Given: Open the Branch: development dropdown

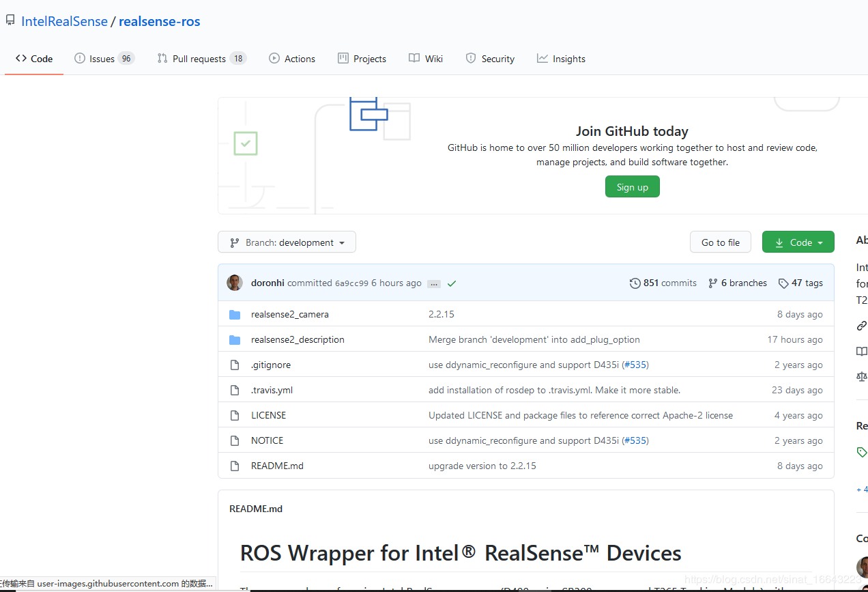Looking at the screenshot, I should pos(287,242).
